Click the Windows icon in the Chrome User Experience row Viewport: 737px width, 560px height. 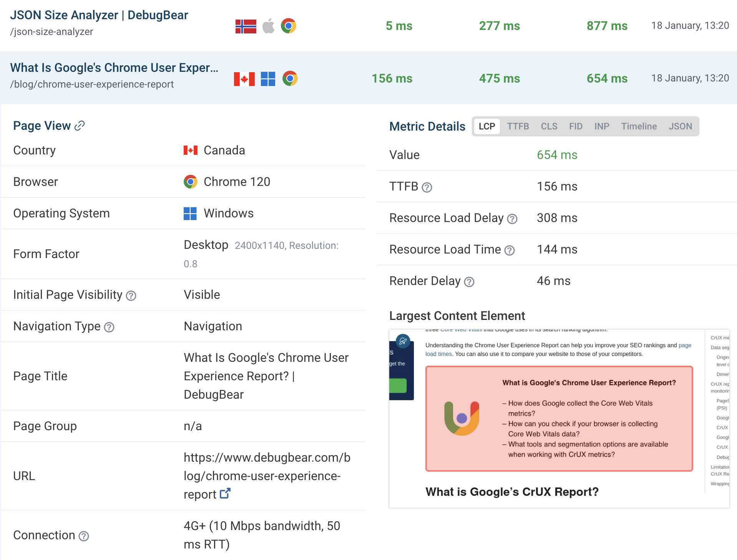268,79
